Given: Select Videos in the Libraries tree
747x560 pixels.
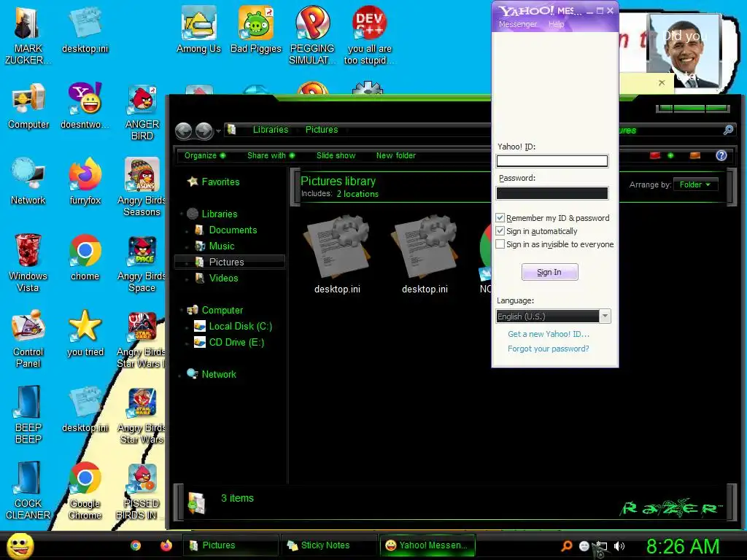Looking at the screenshot, I should 217,278.
